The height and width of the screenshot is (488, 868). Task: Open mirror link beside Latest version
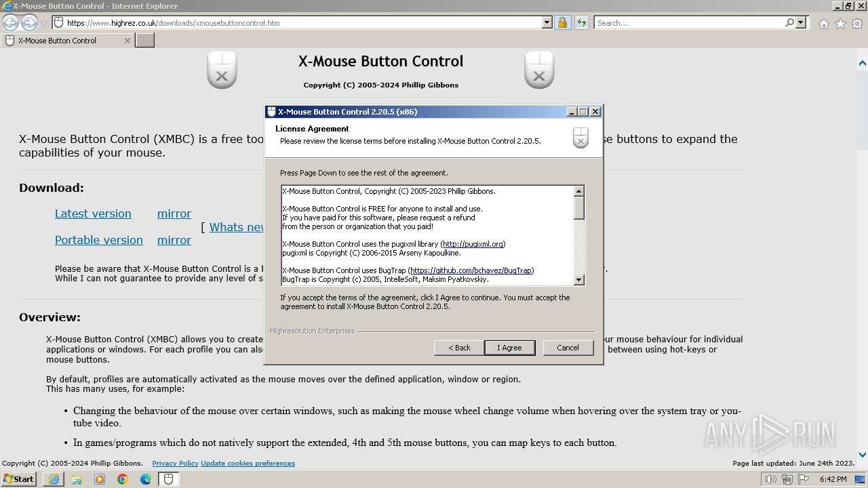tap(174, 213)
